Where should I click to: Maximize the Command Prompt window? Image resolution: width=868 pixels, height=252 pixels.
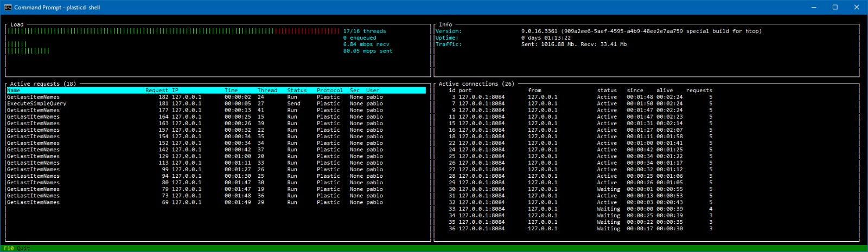[835, 7]
